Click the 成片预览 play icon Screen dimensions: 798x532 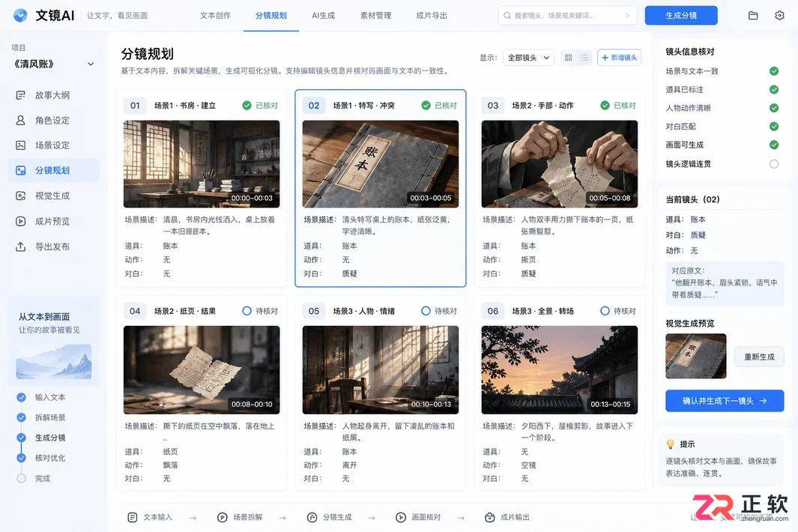point(20,221)
